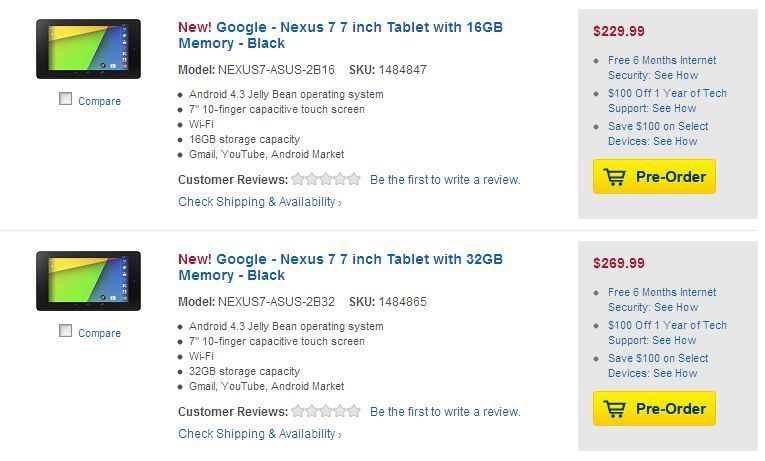Open Save $100 on Select Devices, 32GB listing
Viewport: 765px width, 461px height.
coord(657,365)
